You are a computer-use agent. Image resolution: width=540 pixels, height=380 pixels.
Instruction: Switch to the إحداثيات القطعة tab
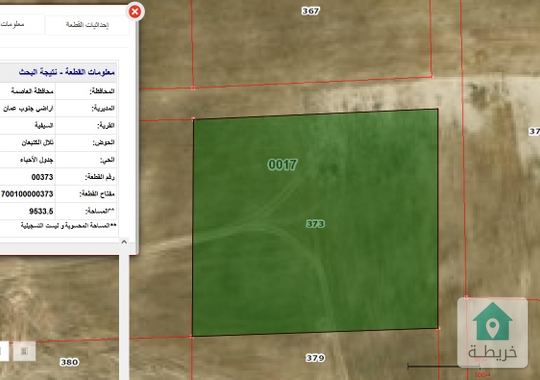(87, 25)
